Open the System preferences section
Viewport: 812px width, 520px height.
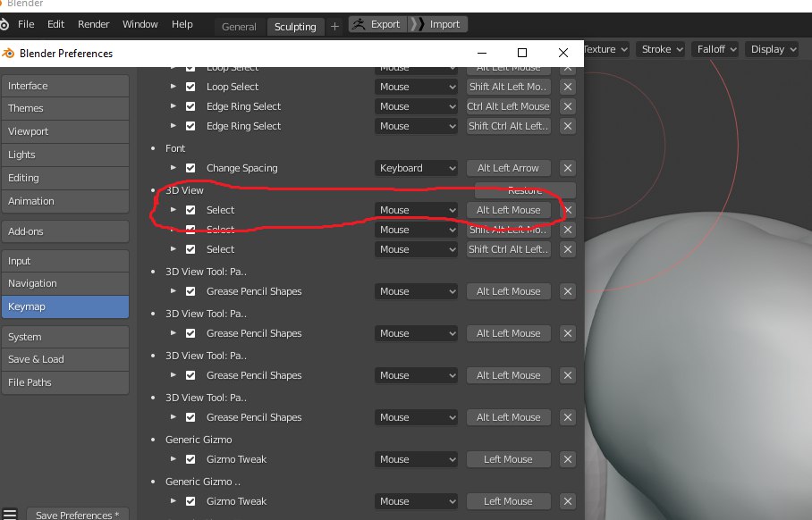tap(65, 337)
